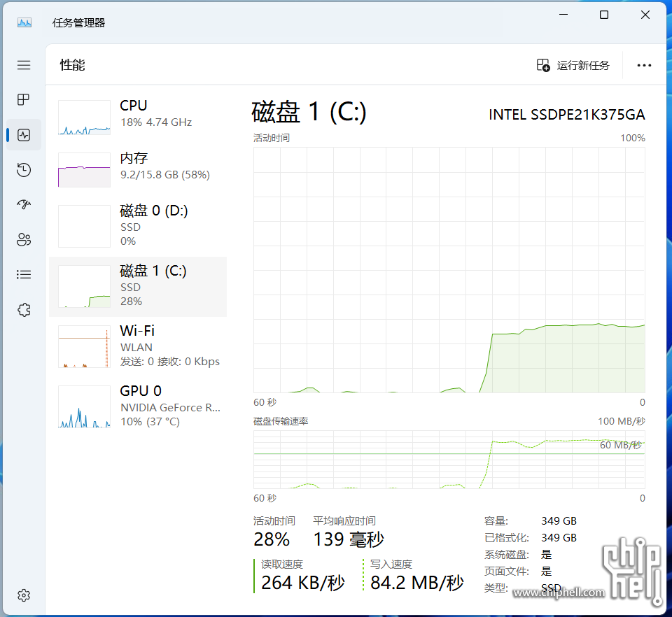
Task: Click the 任务管理器 window title
Action: (x=79, y=22)
